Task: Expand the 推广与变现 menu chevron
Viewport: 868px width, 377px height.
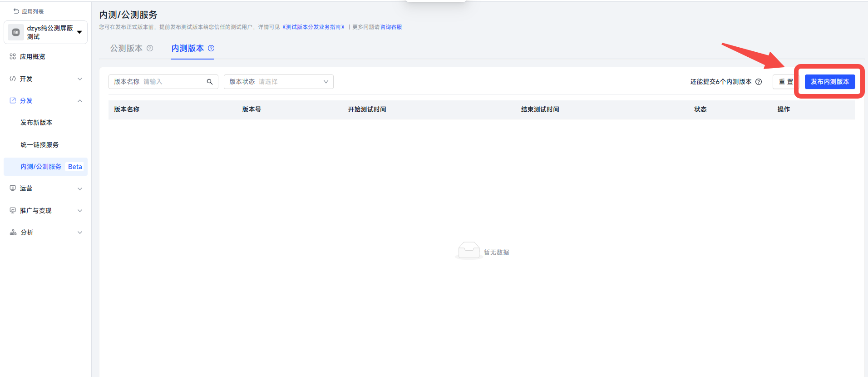Action: [x=80, y=211]
